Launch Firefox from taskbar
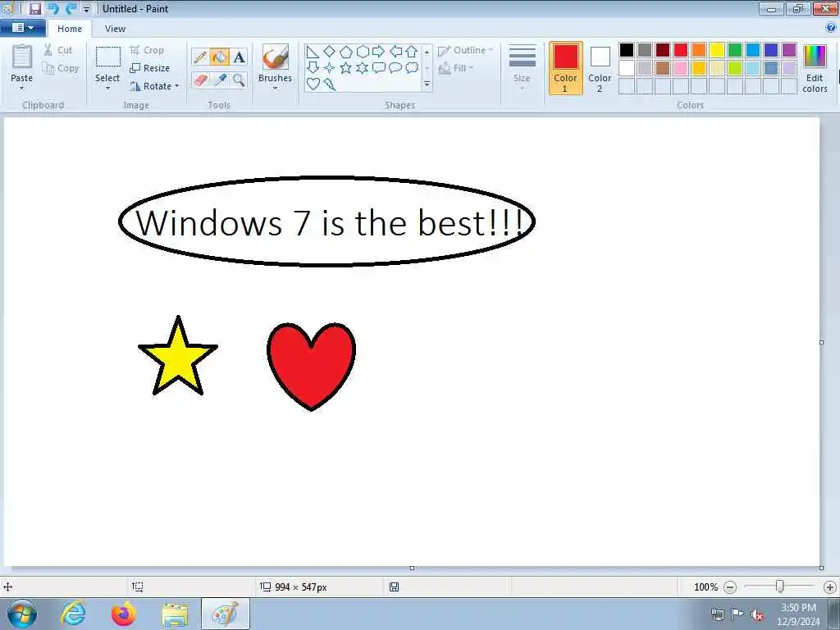840x630 pixels. pos(124,614)
